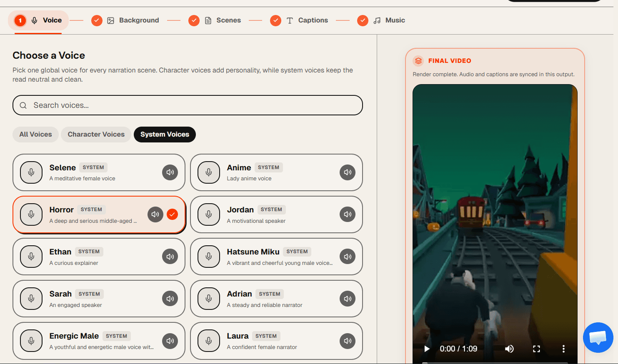Image resolution: width=618 pixels, height=364 pixels.
Task: Preview the Anime voice audio
Action: (348, 172)
